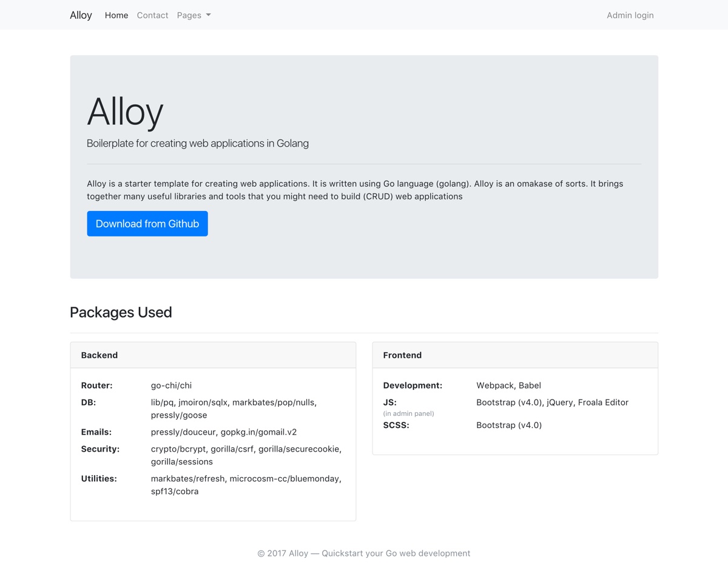Click the Backend card header
The height and width of the screenshot is (568, 728).
pos(213,355)
